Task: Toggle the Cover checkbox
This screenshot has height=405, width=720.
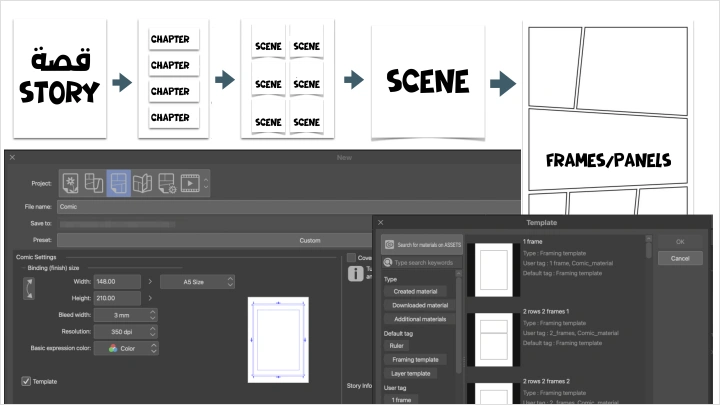Action: click(351, 258)
